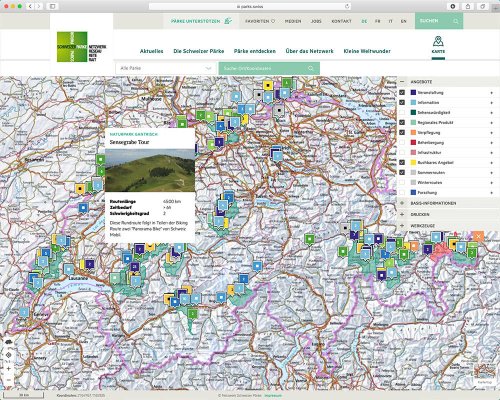Open Favoriten in the top bar

(260, 21)
